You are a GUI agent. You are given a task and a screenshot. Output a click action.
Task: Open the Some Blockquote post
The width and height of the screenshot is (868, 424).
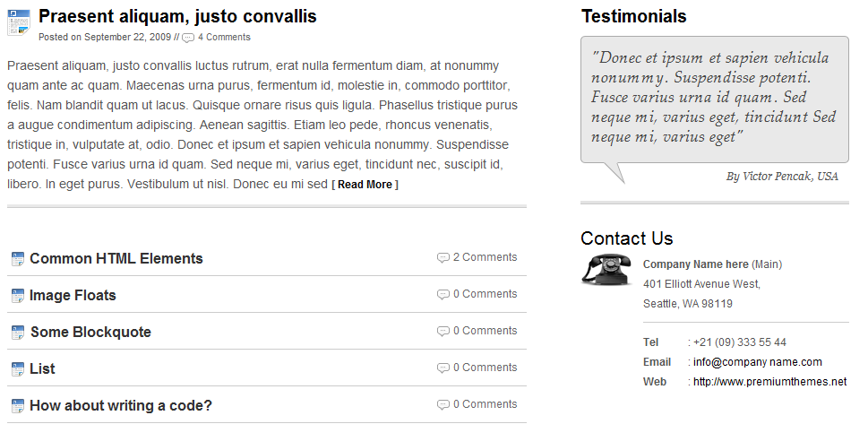[90, 332]
